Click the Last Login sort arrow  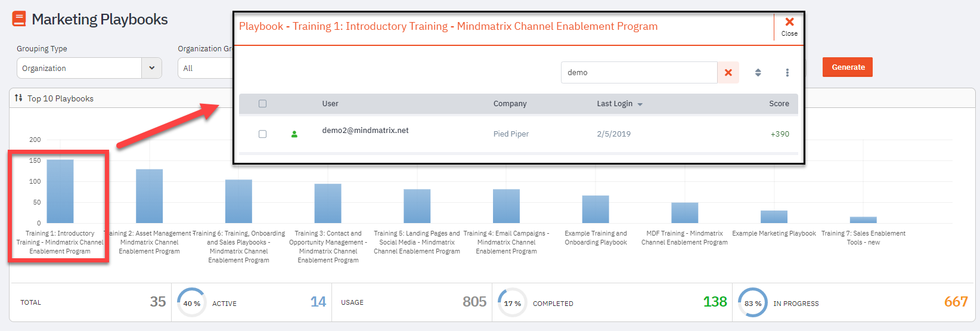click(640, 104)
